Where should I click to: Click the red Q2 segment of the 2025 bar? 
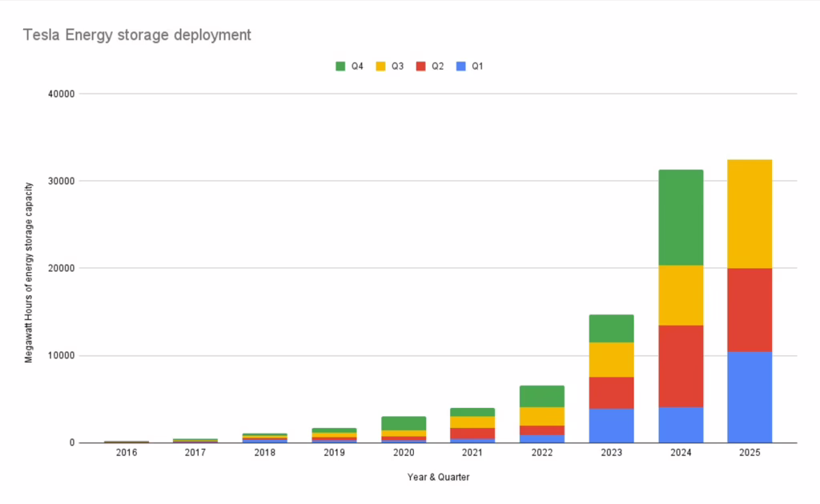[750, 310]
